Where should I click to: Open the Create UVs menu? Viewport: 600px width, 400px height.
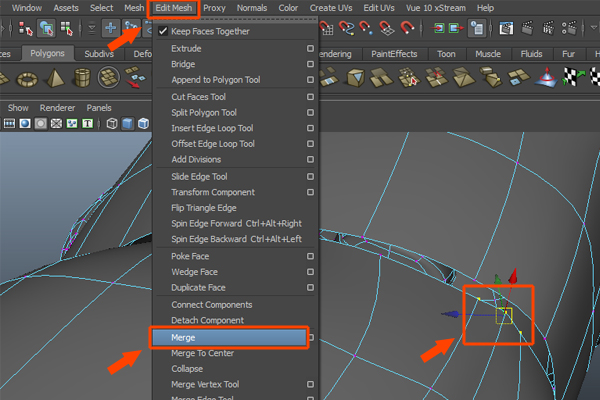click(x=329, y=8)
